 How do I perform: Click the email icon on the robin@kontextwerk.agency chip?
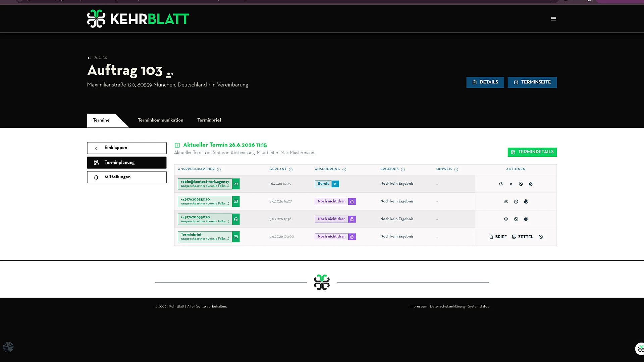pos(236,184)
